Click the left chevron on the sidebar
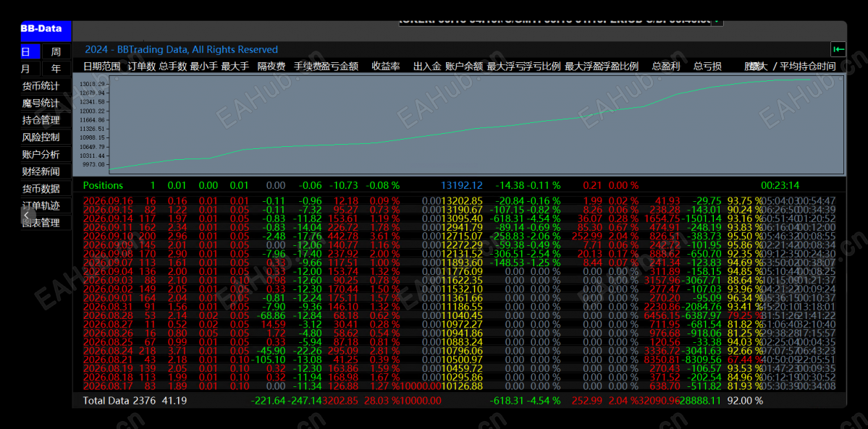This screenshot has height=429, width=868. [26, 215]
